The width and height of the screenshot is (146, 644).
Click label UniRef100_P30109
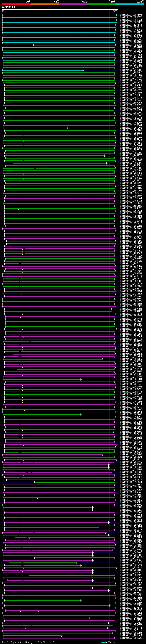tap(131, 186)
